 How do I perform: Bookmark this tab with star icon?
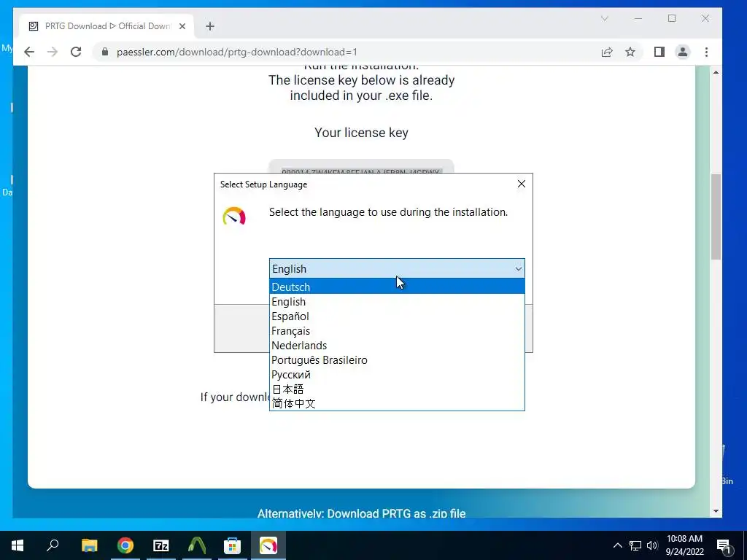click(630, 52)
